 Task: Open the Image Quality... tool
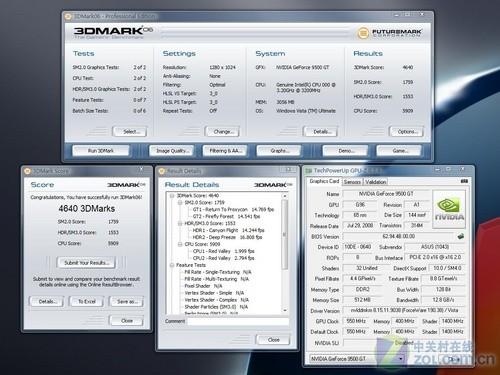(172, 151)
